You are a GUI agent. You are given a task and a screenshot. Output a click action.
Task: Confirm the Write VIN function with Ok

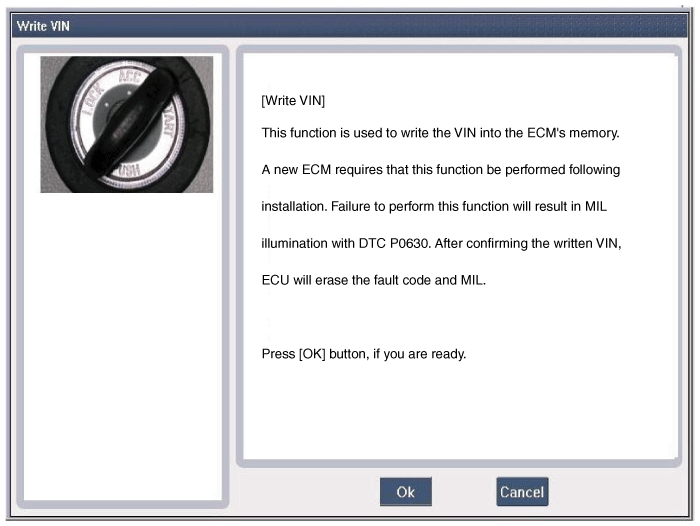pos(405,492)
